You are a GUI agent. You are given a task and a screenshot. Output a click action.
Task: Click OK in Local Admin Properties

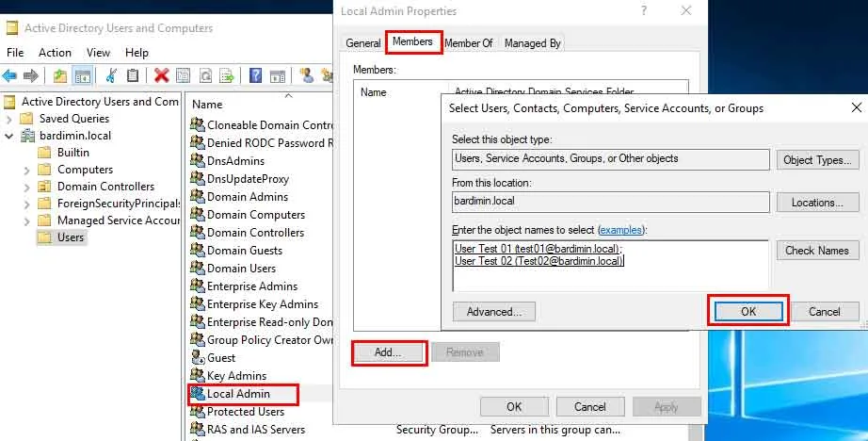click(x=514, y=407)
